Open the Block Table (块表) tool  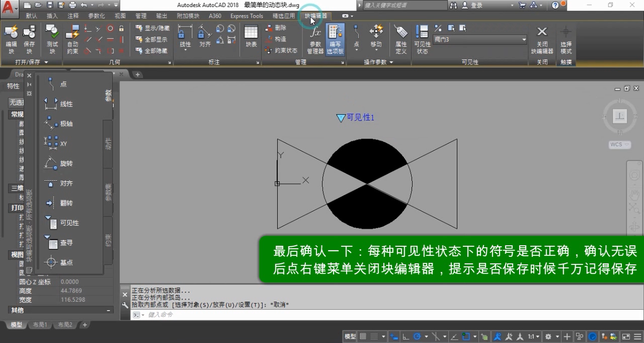(x=251, y=36)
